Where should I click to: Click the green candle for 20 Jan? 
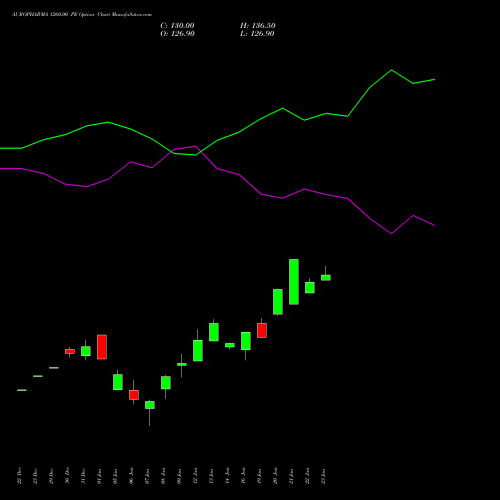click(278, 302)
